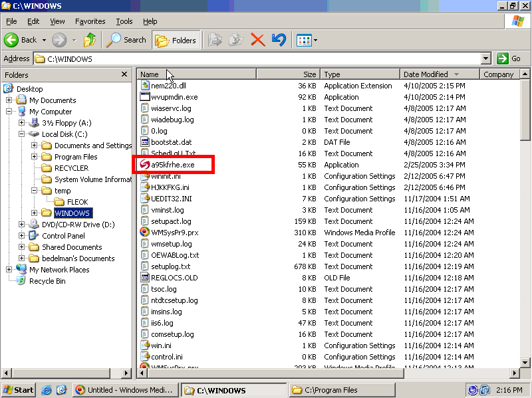Expand the WINDOWS folder node
Image resolution: width=532 pixels, height=398 pixels.
[34, 213]
